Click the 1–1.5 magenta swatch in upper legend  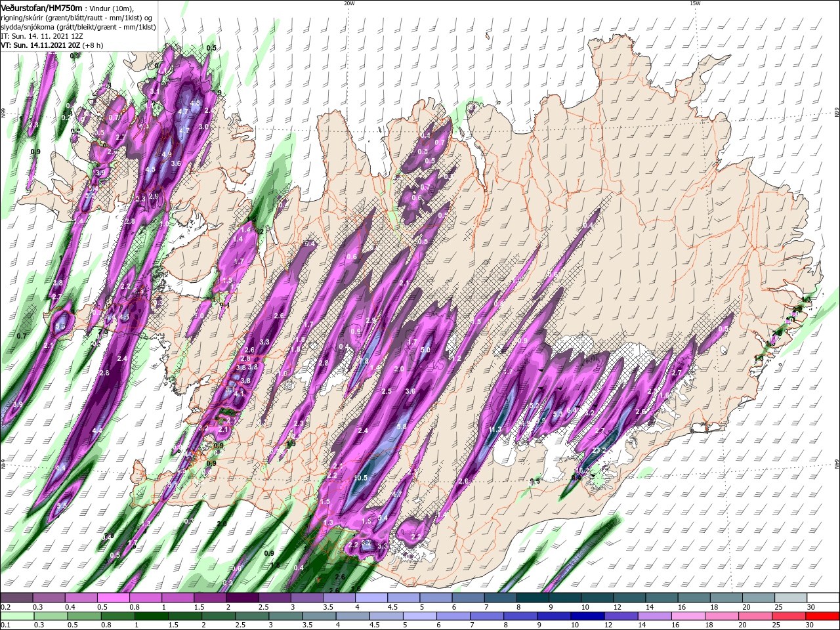pyautogui.click(x=178, y=598)
